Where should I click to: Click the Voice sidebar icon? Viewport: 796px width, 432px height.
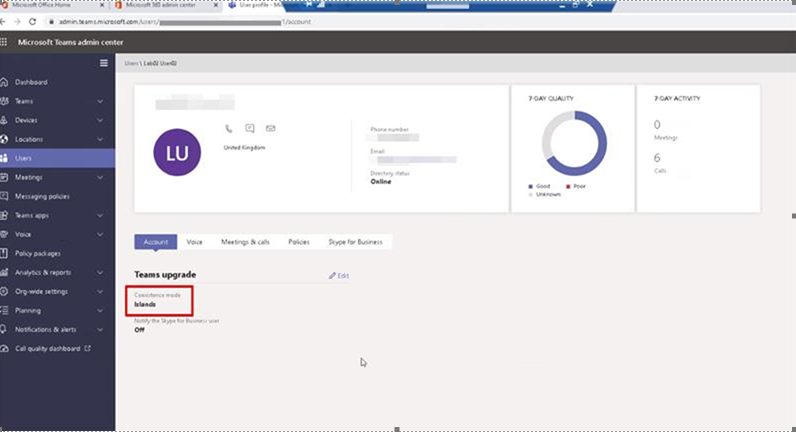click(x=4, y=234)
